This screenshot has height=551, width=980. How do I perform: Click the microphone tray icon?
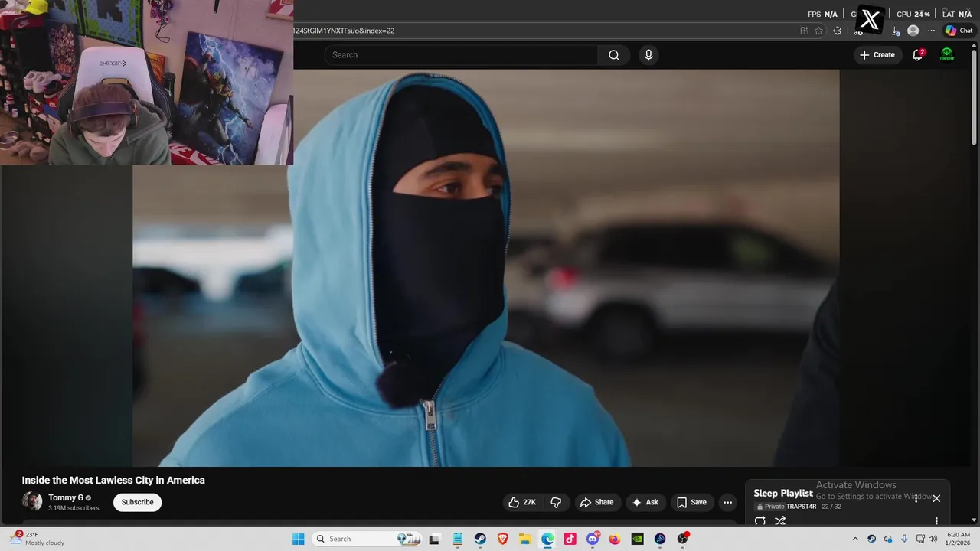(904, 539)
